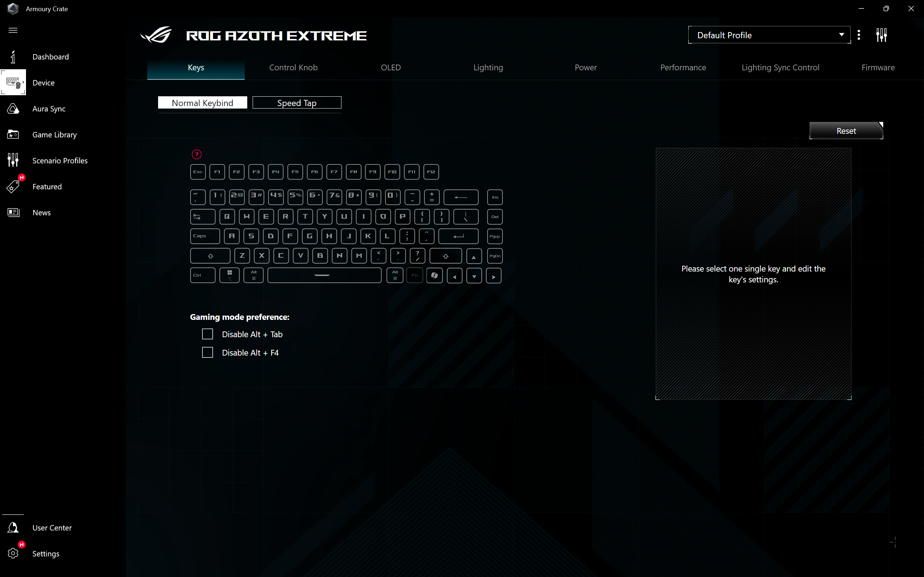Switch to Speed Tap mode
This screenshot has height=577, width=924.
[297, 103]
